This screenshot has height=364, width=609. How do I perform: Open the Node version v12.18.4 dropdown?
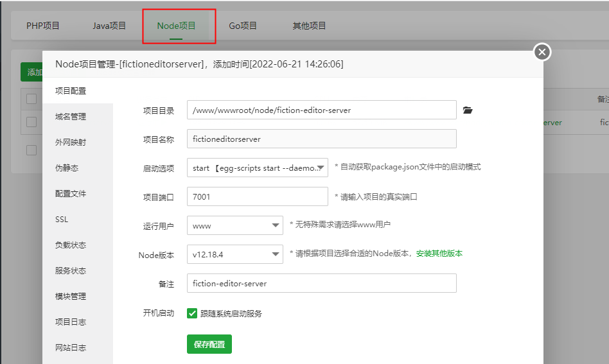tap(234, 254)
